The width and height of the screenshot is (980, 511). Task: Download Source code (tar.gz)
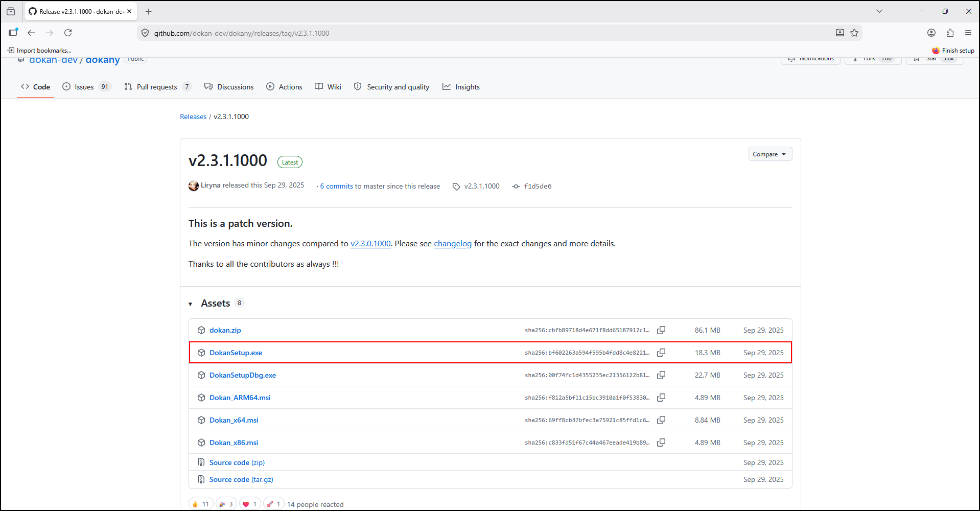241,479
